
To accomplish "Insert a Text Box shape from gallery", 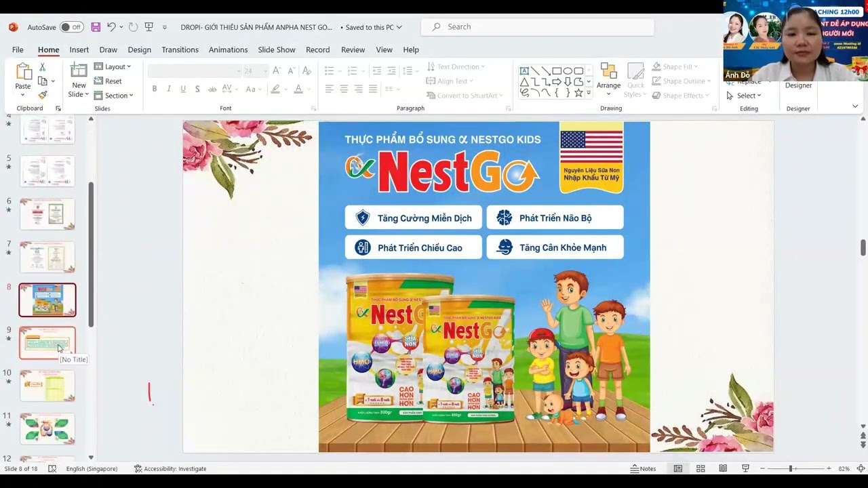I will click(x=524, y=70).
